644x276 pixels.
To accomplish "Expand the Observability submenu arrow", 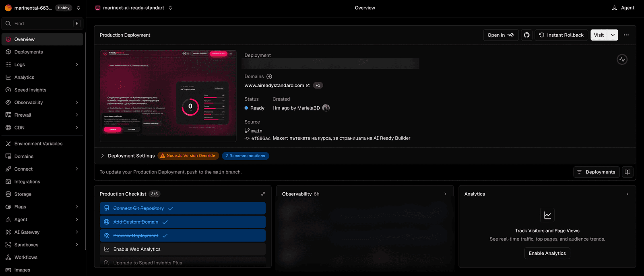I will tap(77, 103).
